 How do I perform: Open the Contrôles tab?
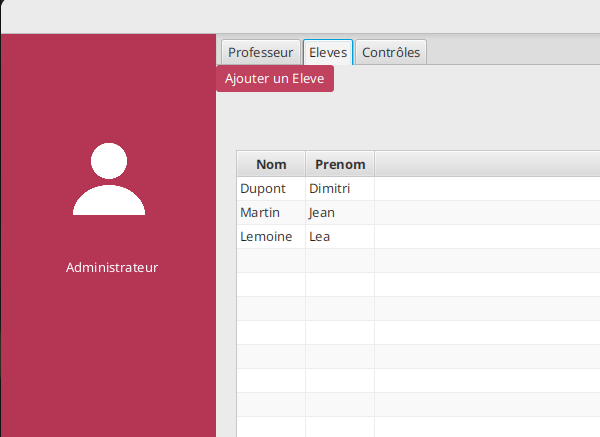(x=391, y=52)
